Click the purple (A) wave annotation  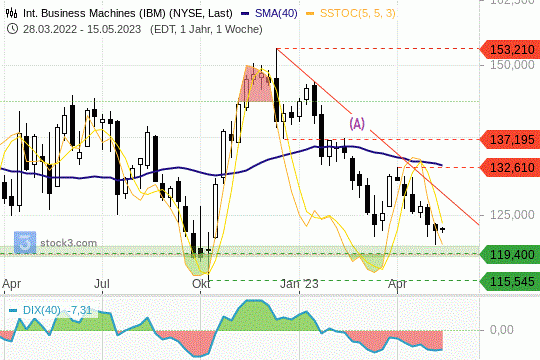(357, 124)
